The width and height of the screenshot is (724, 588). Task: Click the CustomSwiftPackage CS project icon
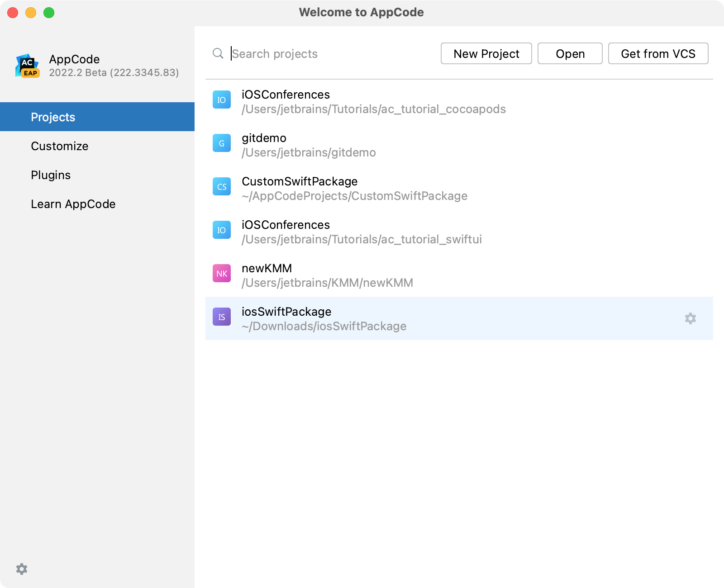pyautogui.click(x=222, y=187)
